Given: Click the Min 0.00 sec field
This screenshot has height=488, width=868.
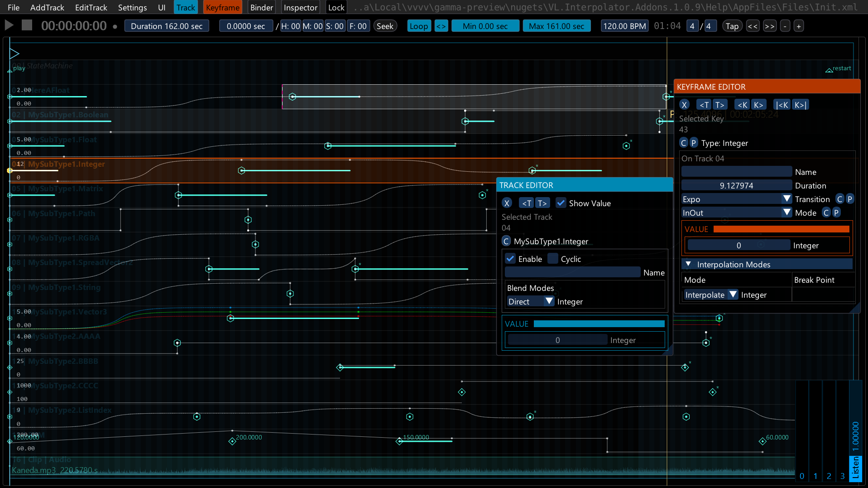Looking at the screenshot, I should point(485,26).
